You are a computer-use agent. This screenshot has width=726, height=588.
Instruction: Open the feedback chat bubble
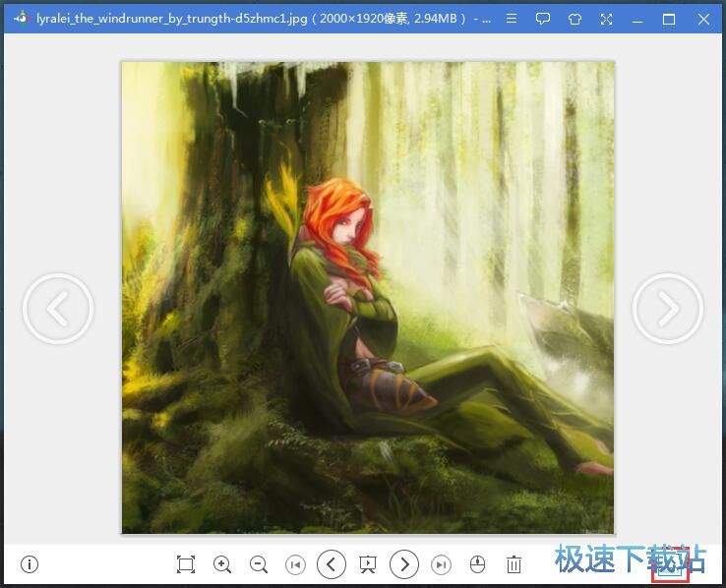click(x=543, y=19)
